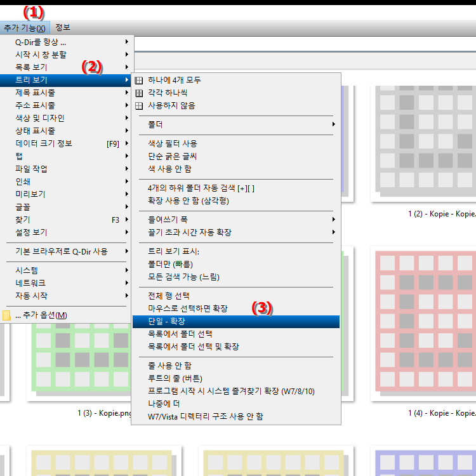
Task: Enable 색상 필터 사용
Action: pyautogui.click(x=236, y=143)
